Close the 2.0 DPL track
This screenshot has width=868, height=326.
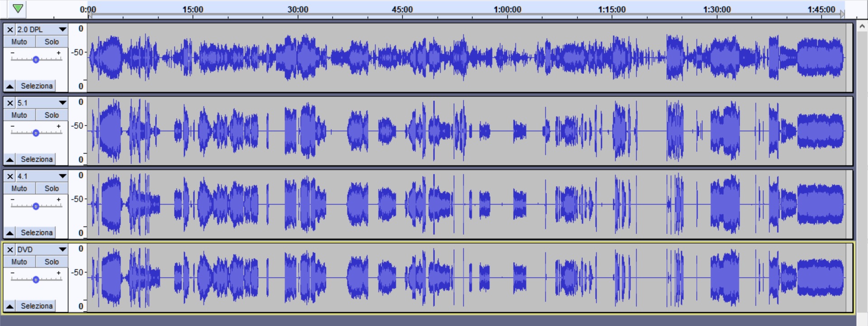(x=10, y=29)
